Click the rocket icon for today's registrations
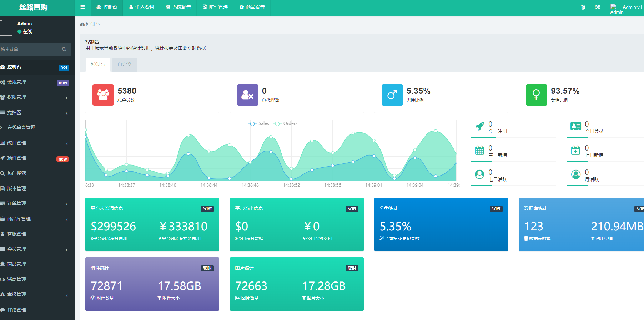This screenshot has height=320, width=644. [479, 127]
